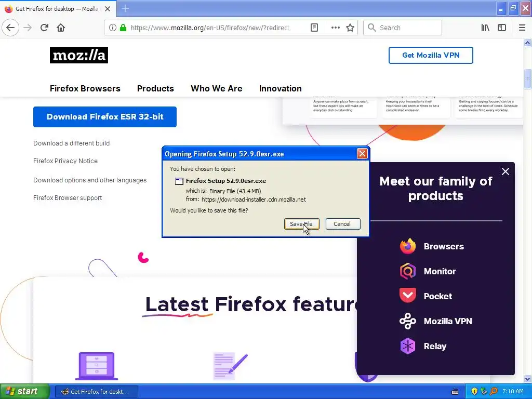
Task: Click the Binary File (43.4 MB) text
Action: 235,191
